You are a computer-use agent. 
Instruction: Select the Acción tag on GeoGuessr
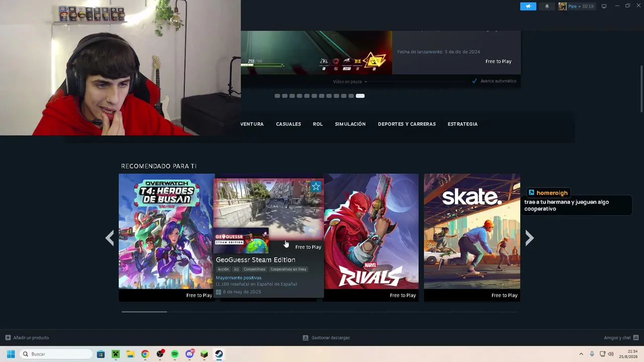pos(223,269)
